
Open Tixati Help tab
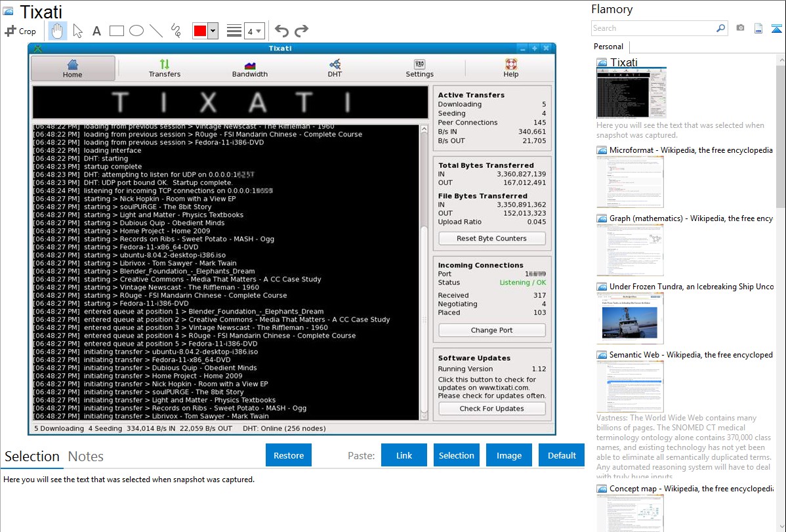(511, 69)
